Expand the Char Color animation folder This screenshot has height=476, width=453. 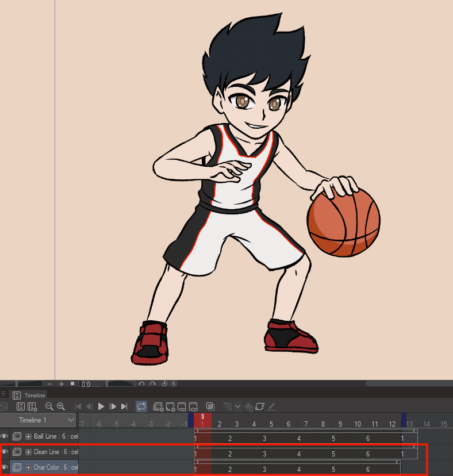click(28, 467)
